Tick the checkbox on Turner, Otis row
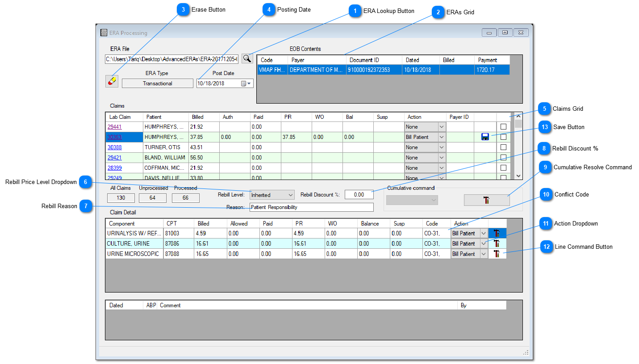 (503, 147)
